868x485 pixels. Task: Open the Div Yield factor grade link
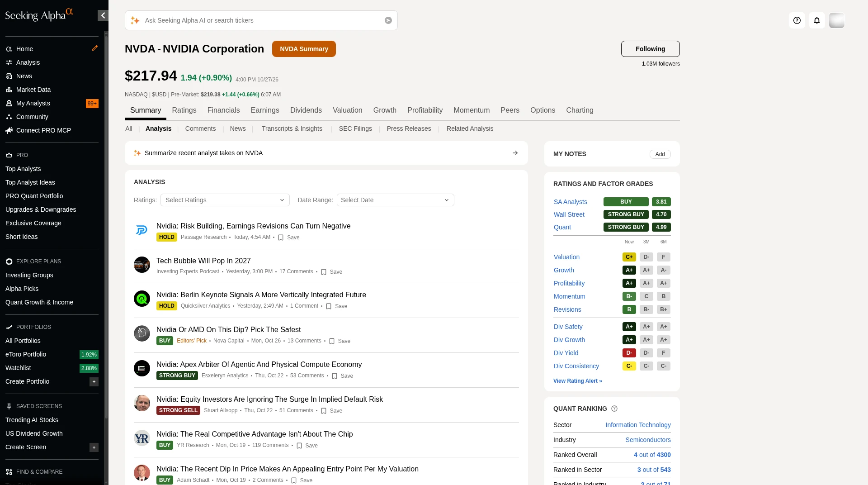566,353
